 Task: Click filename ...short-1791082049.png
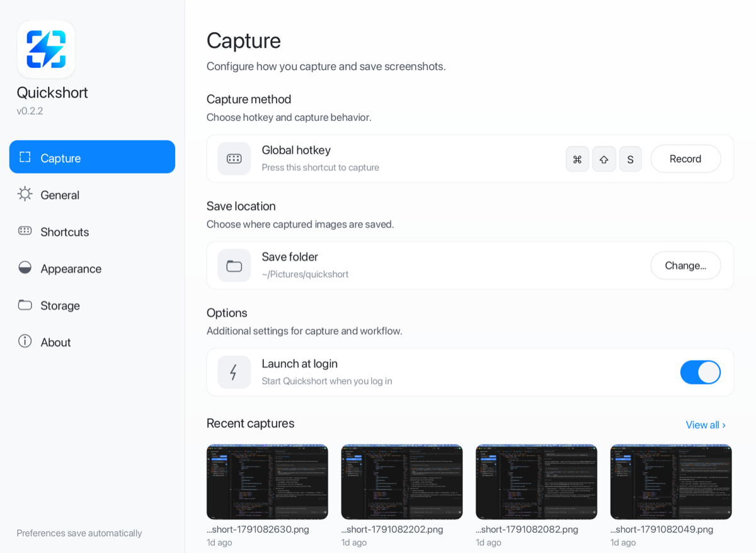point(661,529)
